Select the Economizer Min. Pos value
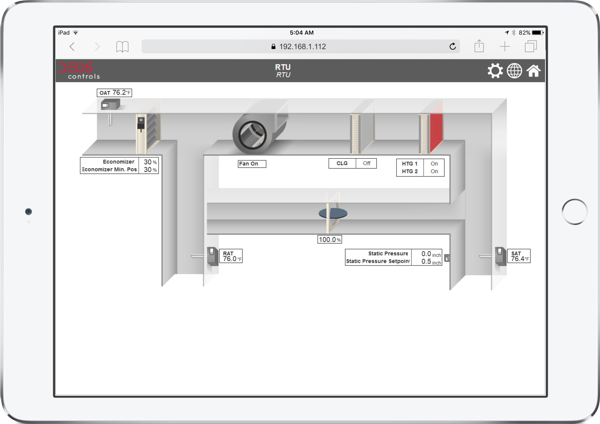 point(149,170)
